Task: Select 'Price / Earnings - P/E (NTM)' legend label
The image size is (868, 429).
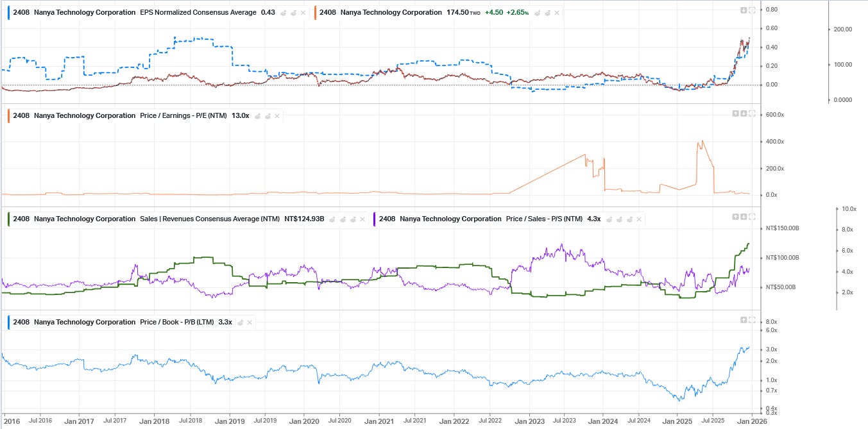Action: (x=183, y=115)
